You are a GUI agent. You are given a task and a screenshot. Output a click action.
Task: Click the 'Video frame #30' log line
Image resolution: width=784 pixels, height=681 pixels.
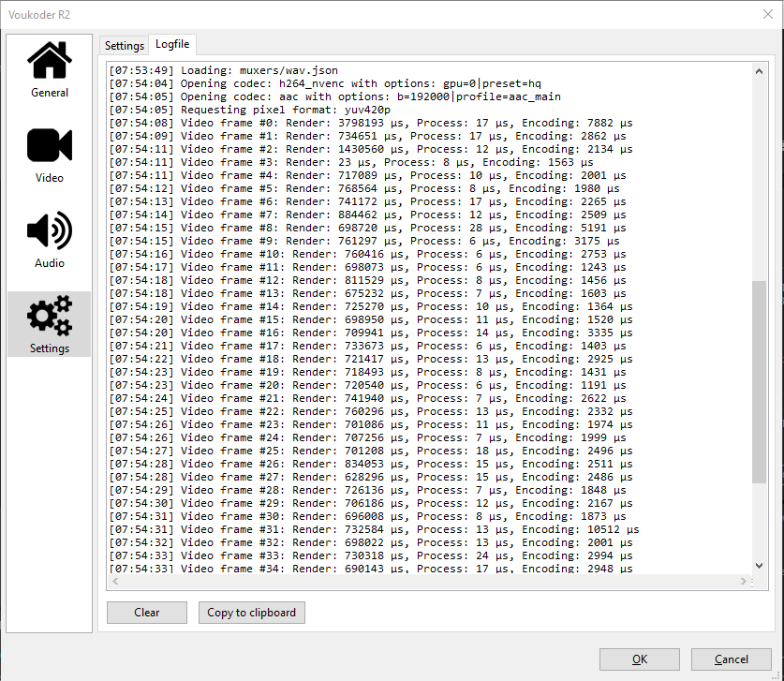[367, 516]
